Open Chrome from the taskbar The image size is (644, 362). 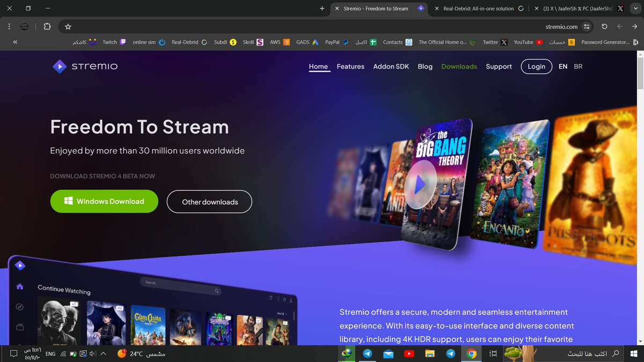point(472,354)
